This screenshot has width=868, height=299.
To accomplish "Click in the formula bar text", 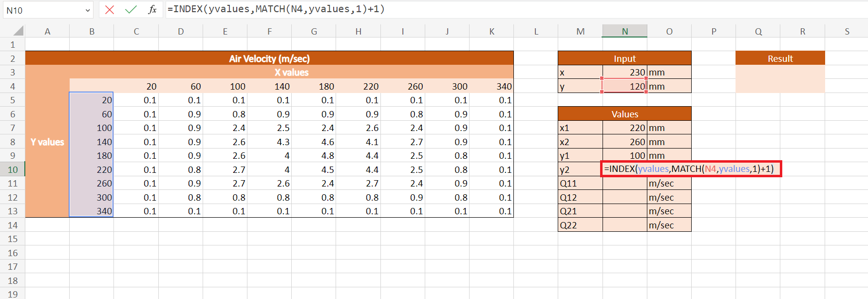I will pyautogui.click(x=487, y=9).
